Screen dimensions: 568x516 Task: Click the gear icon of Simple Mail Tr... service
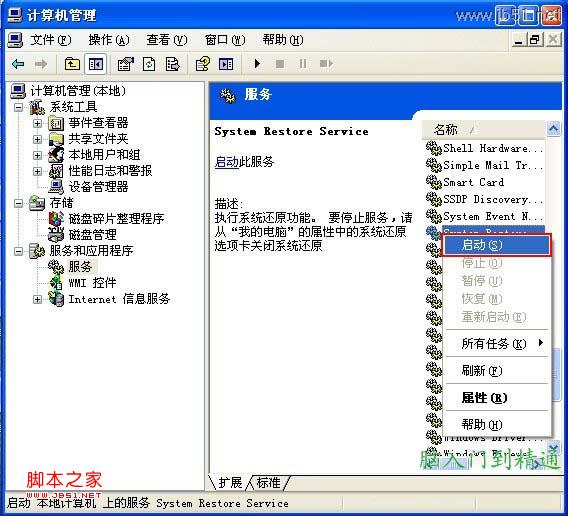434,165
